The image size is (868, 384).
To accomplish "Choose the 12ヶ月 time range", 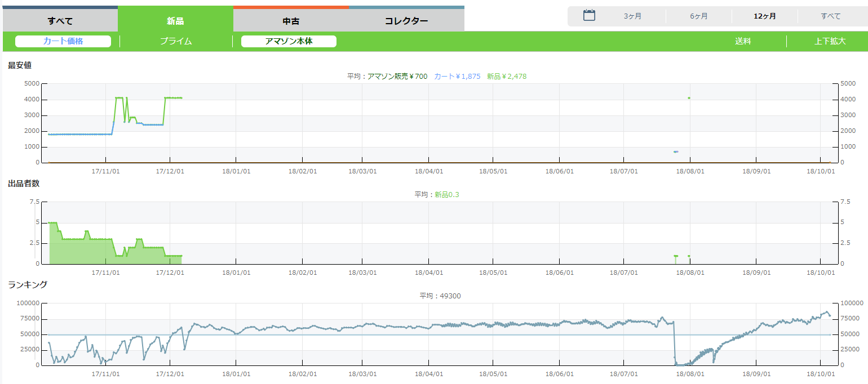I will point(765,16).
